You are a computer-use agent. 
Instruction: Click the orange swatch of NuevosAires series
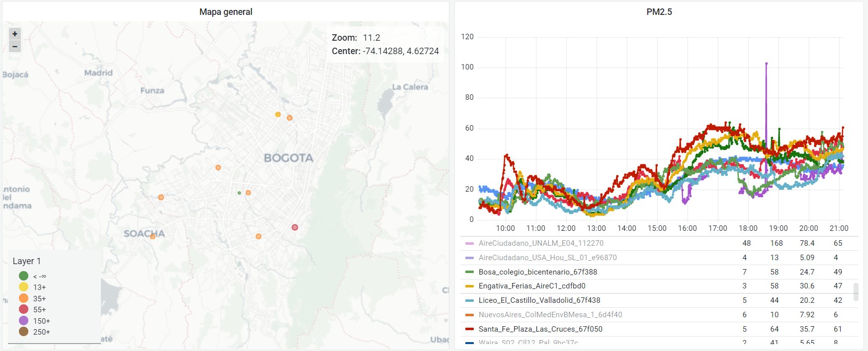pyautogui.click(x=469, y=315)
